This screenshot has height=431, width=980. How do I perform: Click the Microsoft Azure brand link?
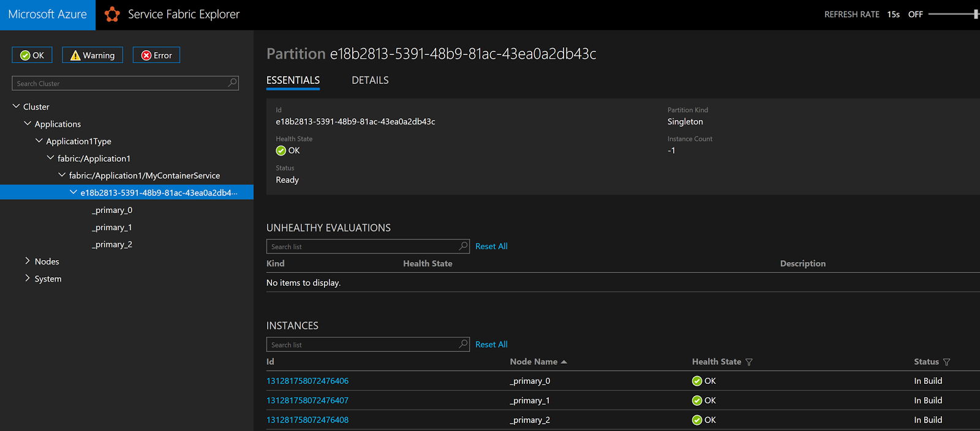click(x=48, y=15)
